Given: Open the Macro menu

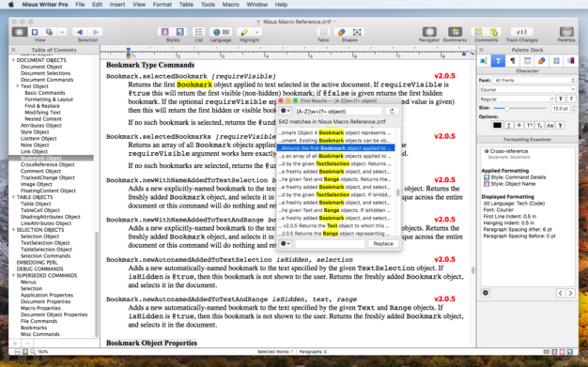Looking at the screenshot, I should [230, 5].
